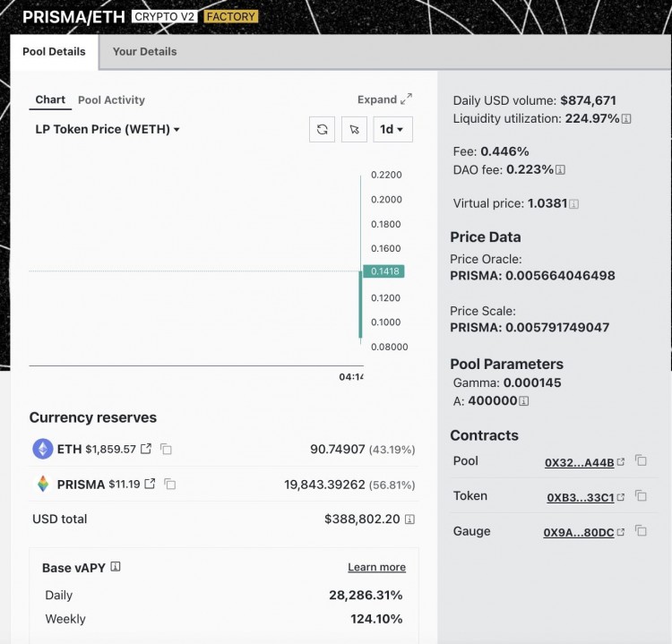Copy the Gauge contract address
Image resolution: width=672 pixels, height=644 pixels.
(641, 530)
